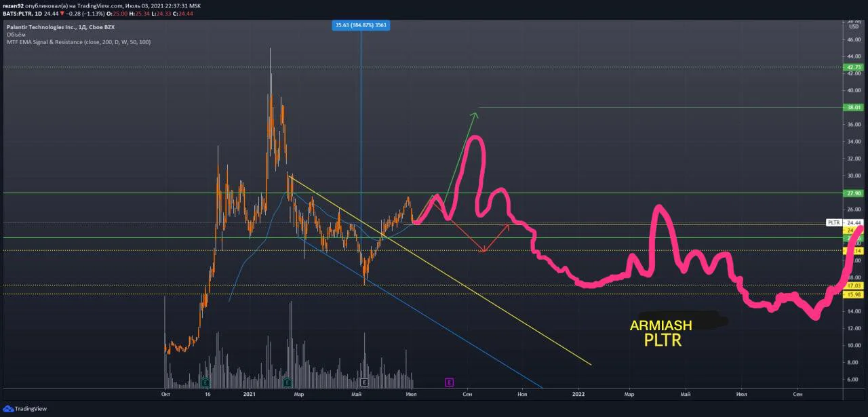Select the white earnings marker near Май

[364, 382]
